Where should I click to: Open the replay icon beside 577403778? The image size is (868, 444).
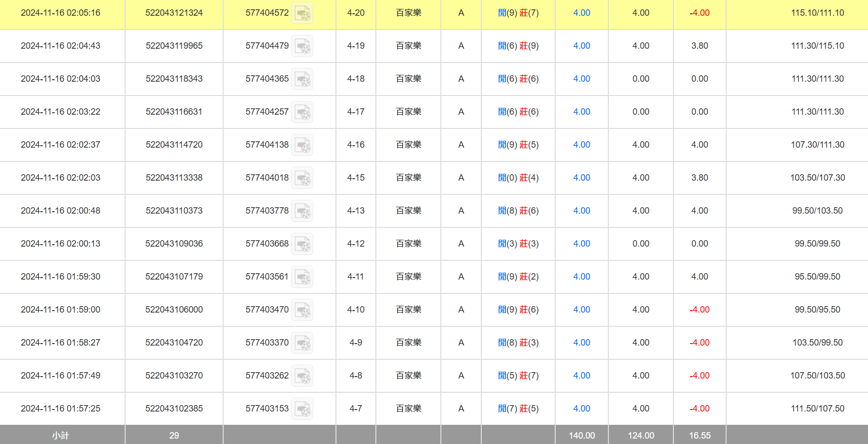(302, 211)
